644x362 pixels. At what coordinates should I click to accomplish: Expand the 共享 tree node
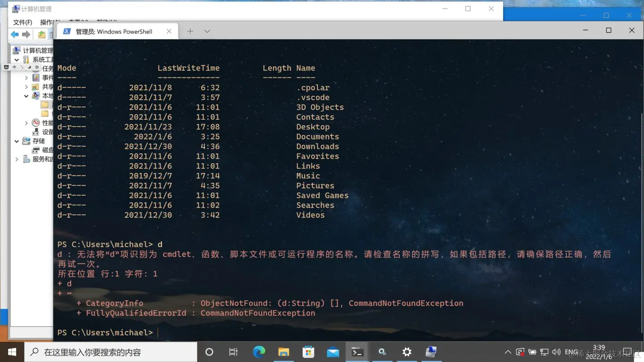26,87
